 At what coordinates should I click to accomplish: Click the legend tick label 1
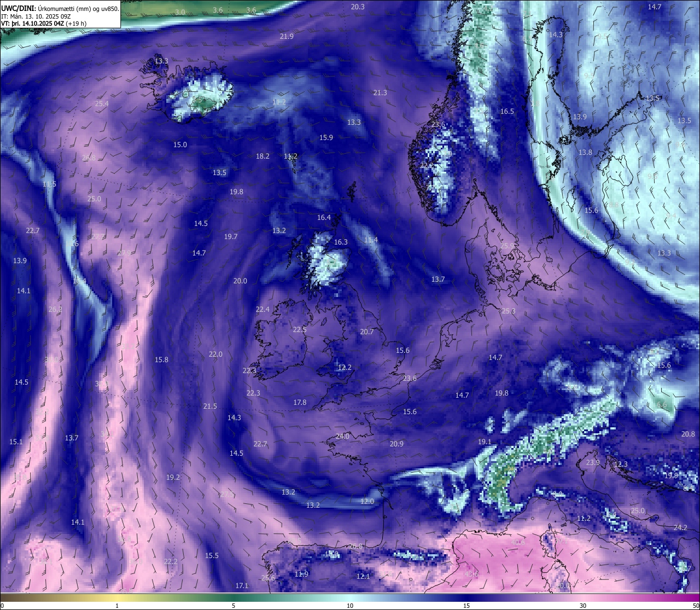(117, 606)
